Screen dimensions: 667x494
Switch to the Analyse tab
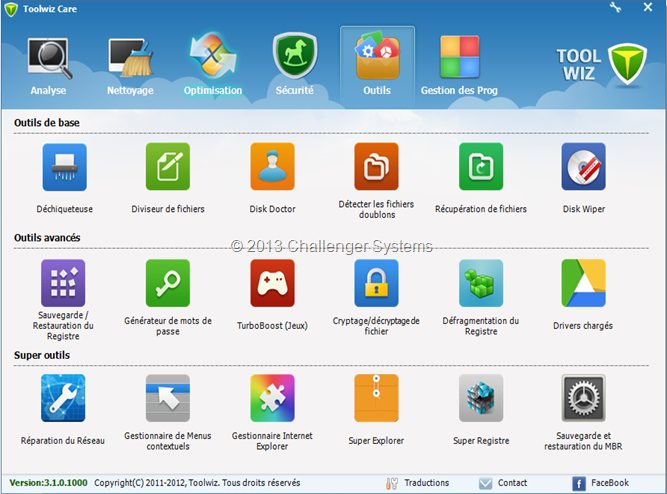tap(48, 66)
